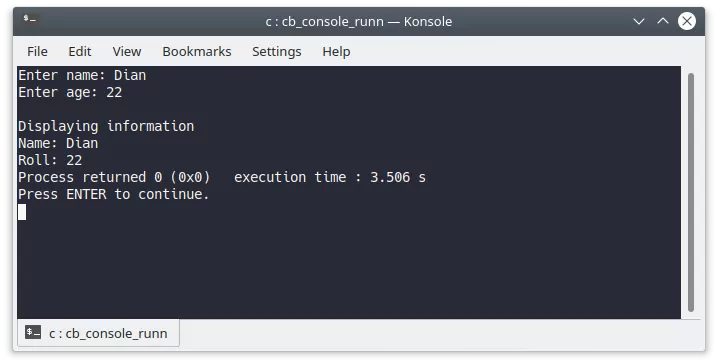718x364 pixels.
Task: Select the cb_console_runn tab
Action: (x=98, y=333)
